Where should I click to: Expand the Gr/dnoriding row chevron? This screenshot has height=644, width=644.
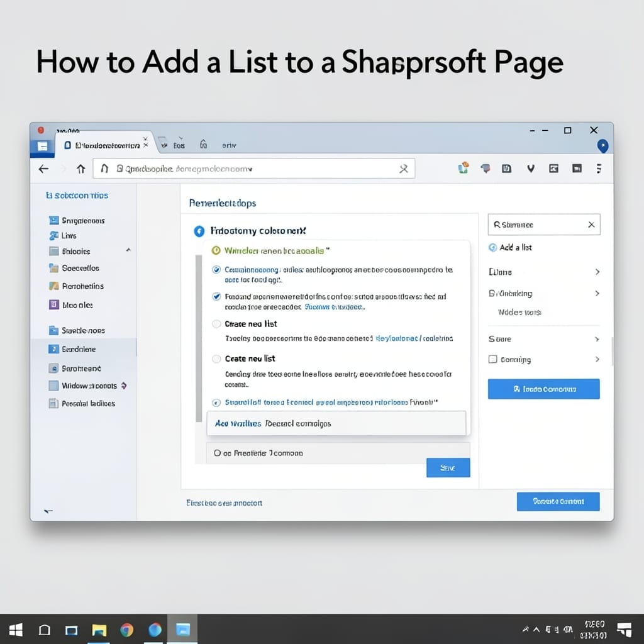pos(597,293)
